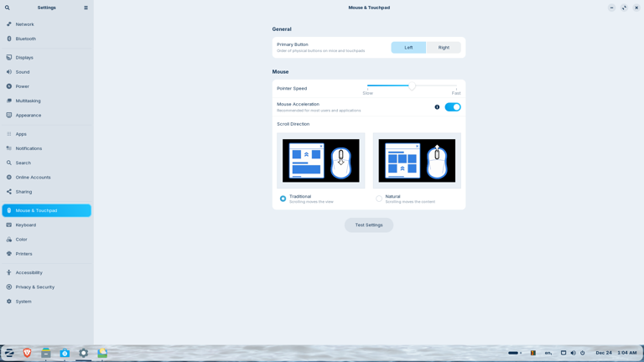
Task: Click the Apps grid icon
Action: [9, 134]
